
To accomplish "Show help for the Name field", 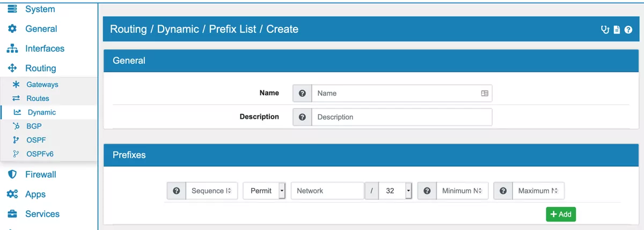I will pos(302,93).
